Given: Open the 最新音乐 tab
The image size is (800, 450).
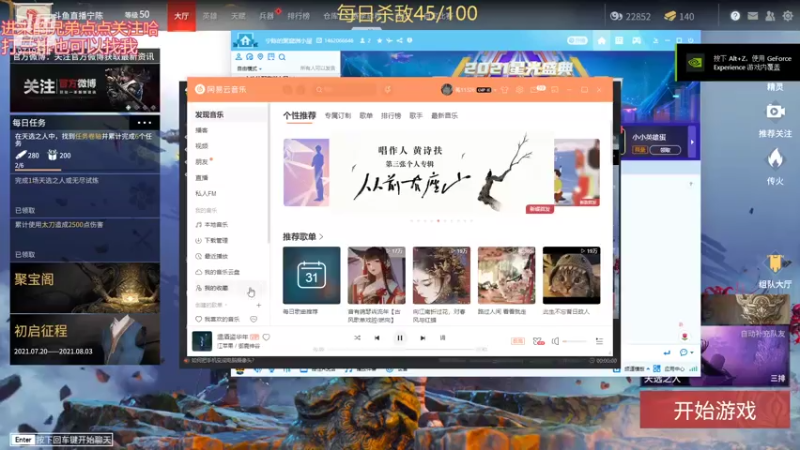Looking at the screenshot, I should (444, 116).
